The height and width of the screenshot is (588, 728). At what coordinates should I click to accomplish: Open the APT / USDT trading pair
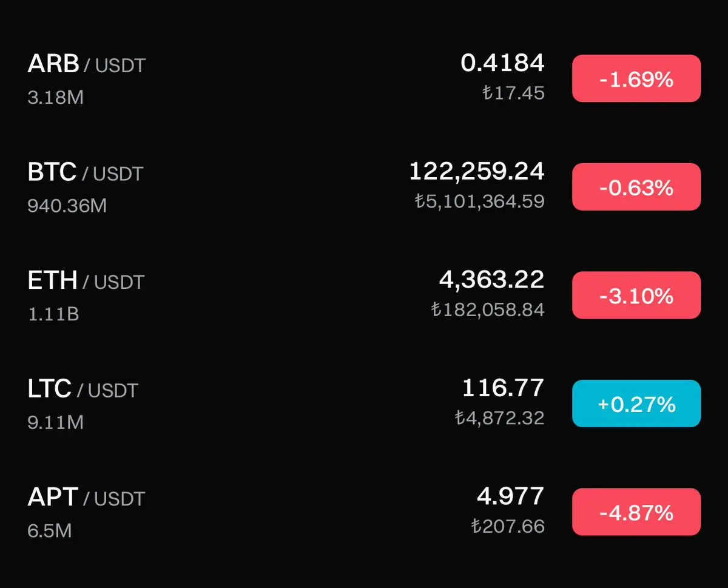tap(86, 498)
